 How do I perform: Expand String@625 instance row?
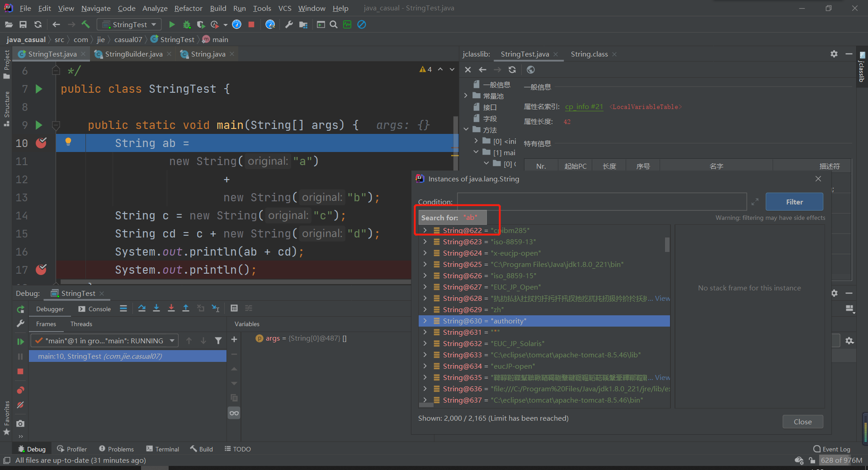[x=425, y=264]
